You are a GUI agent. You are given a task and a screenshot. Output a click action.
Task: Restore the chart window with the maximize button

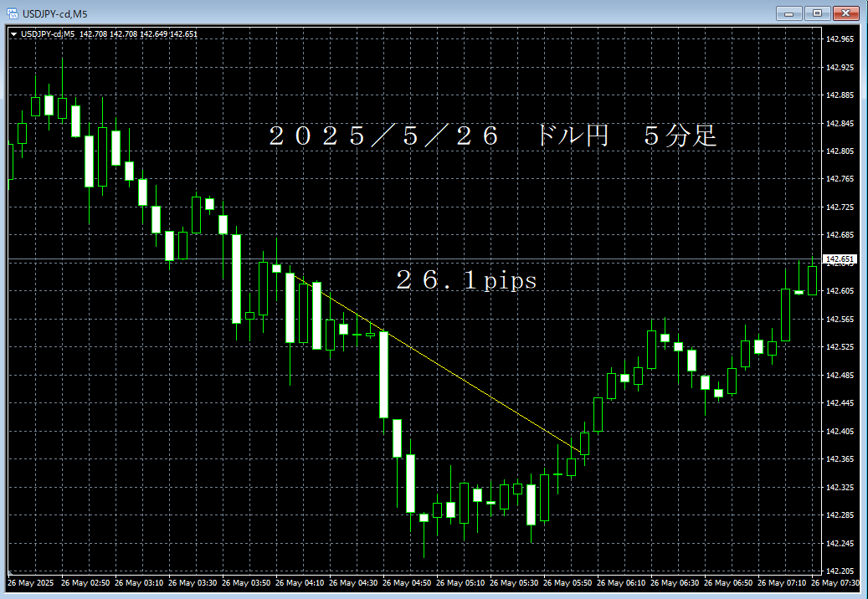point(816,13)
